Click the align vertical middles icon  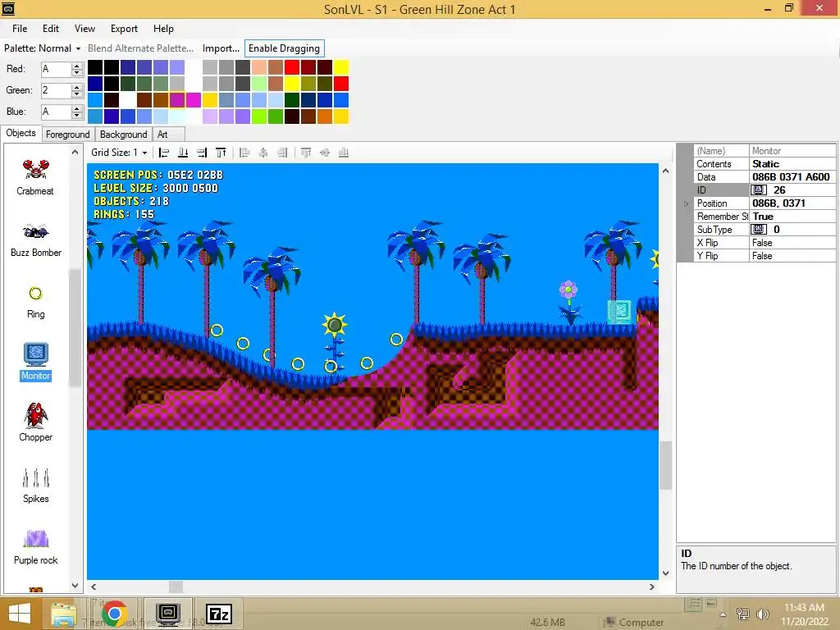[x=325, y=153]
